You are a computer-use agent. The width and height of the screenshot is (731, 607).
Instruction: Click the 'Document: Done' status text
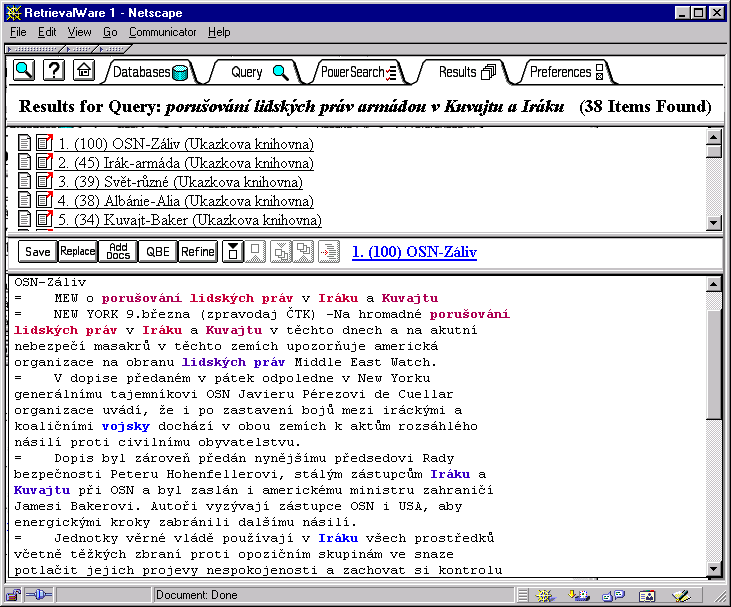pos(196,595)
